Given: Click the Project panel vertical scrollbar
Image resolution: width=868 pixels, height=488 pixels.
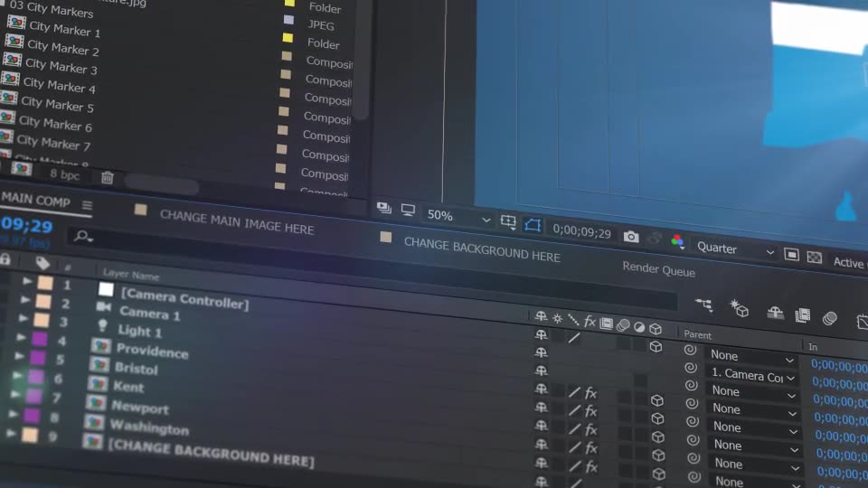Looking at the screenshot, I should (361, 58).
